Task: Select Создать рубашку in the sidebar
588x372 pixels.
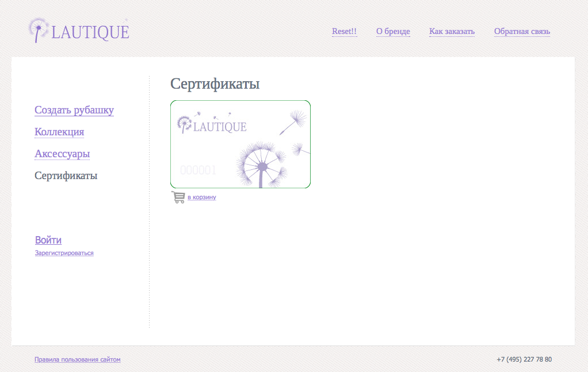Action: click(x=74, y=110)
